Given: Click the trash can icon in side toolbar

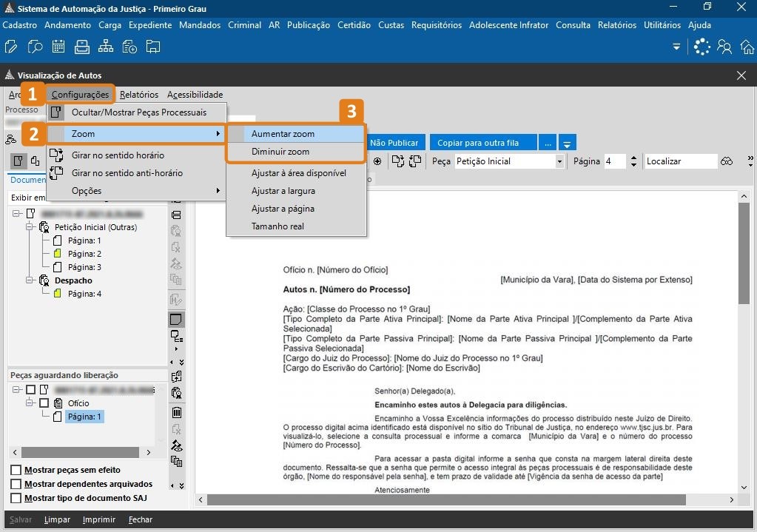Looking at the screenshot, I should click(x=177, y=412).
